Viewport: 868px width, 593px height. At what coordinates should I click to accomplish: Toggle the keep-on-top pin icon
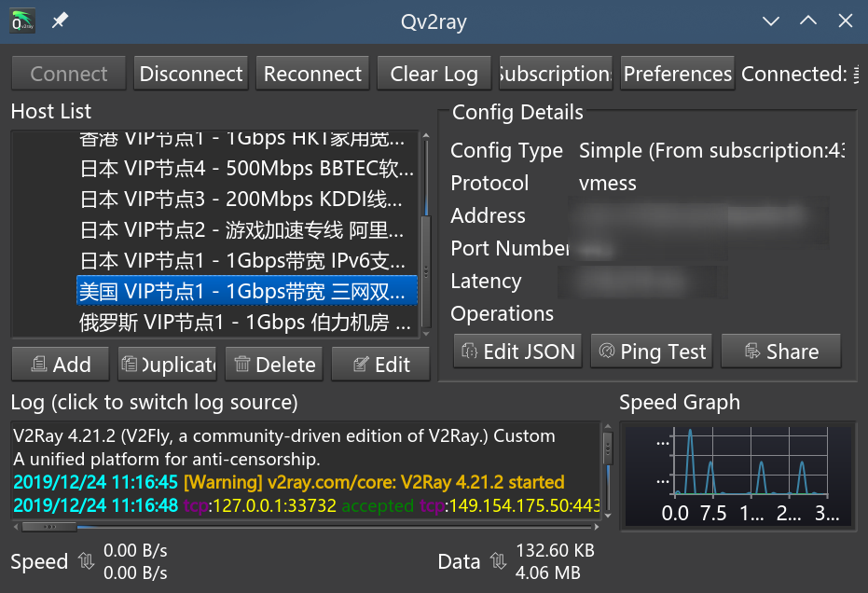(x=58, y=19)
